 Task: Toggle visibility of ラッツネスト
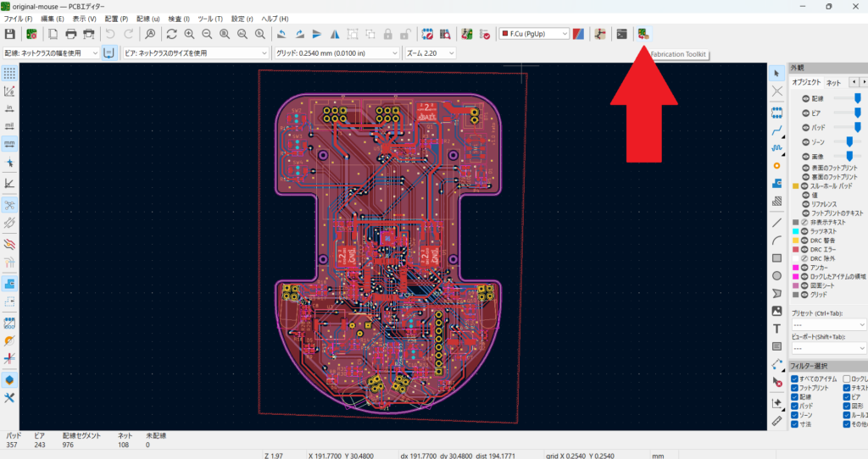point(805,231)
